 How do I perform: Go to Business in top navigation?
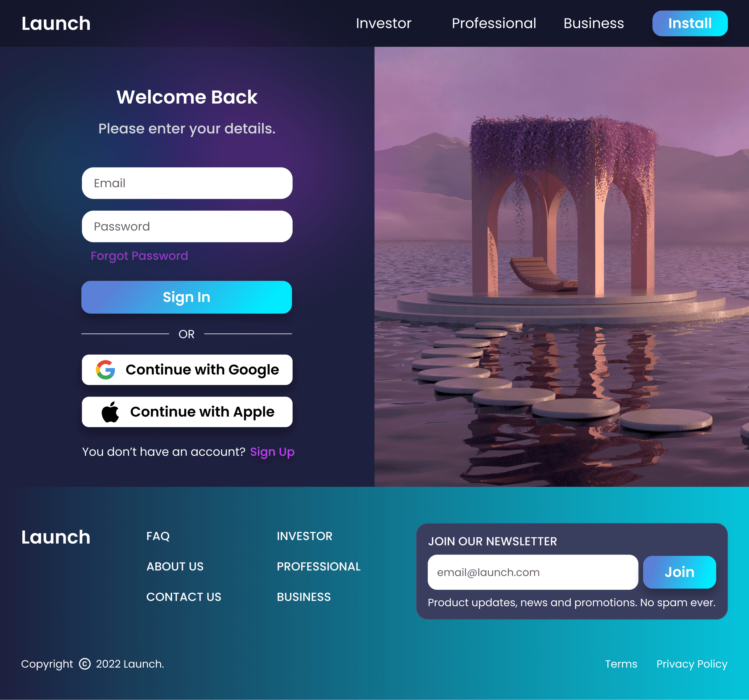(593, 23)
